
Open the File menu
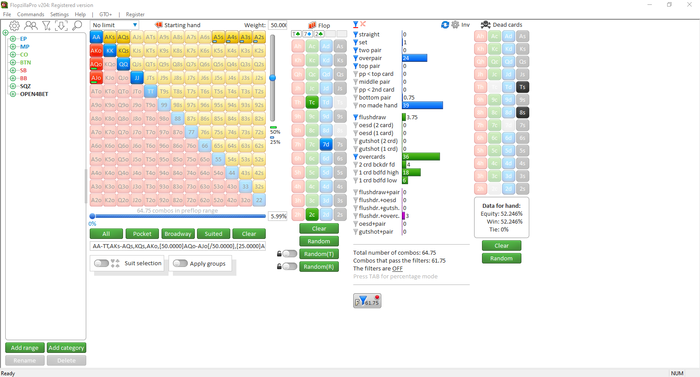tap(7, 14)
